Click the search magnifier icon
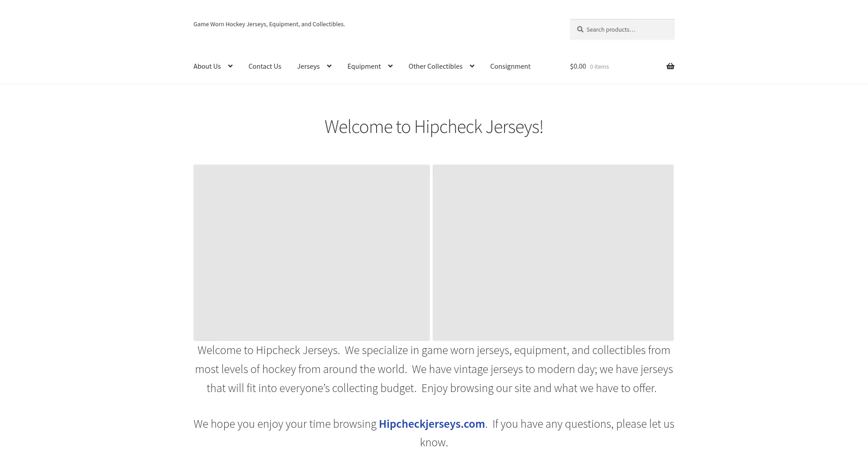The image size is (868, 449). 580,29
